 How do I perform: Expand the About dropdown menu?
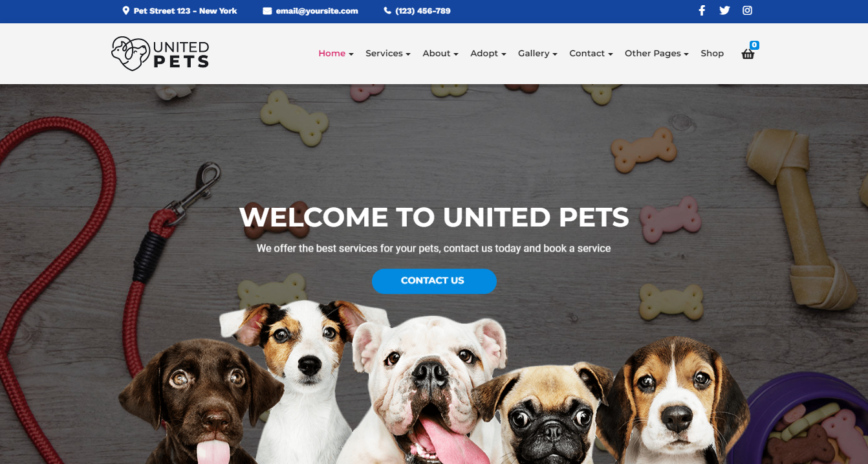(x=440, y=54)
